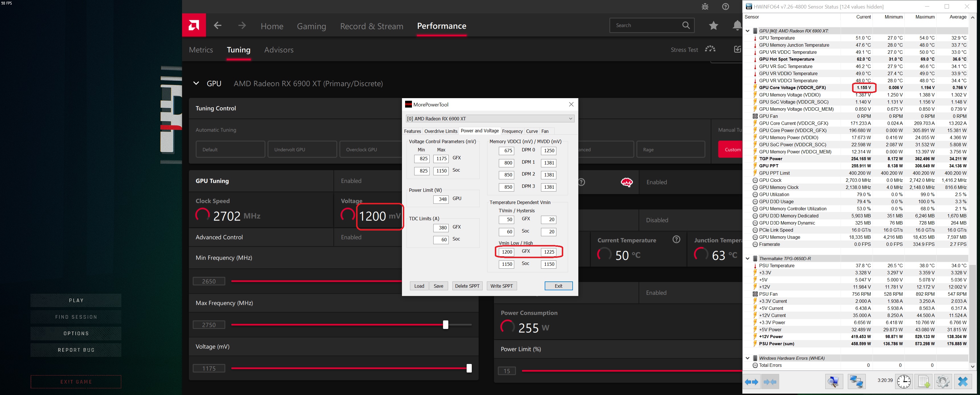This screenshot has width=980, height=395.
Task: Open the help question mark icon
Action: coord(726,7)
